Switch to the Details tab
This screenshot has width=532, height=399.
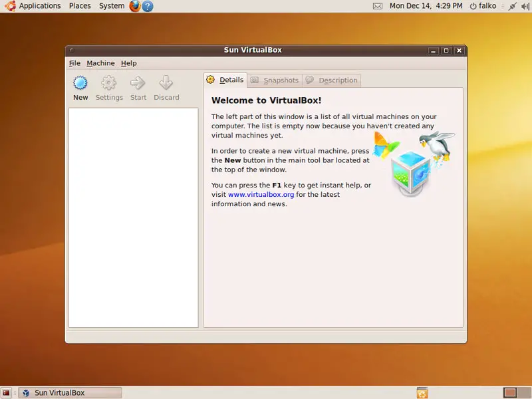[225, 80]
